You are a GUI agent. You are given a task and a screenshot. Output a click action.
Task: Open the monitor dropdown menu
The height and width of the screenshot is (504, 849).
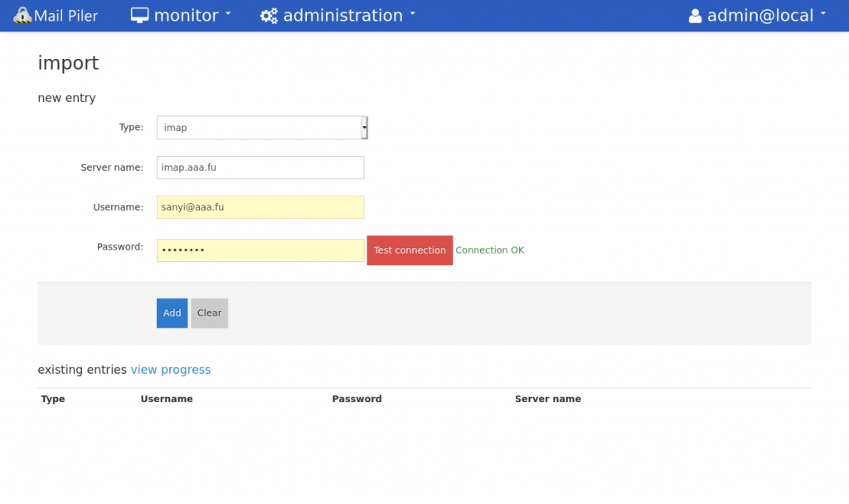pyautogui.click(x=181, y=15)
